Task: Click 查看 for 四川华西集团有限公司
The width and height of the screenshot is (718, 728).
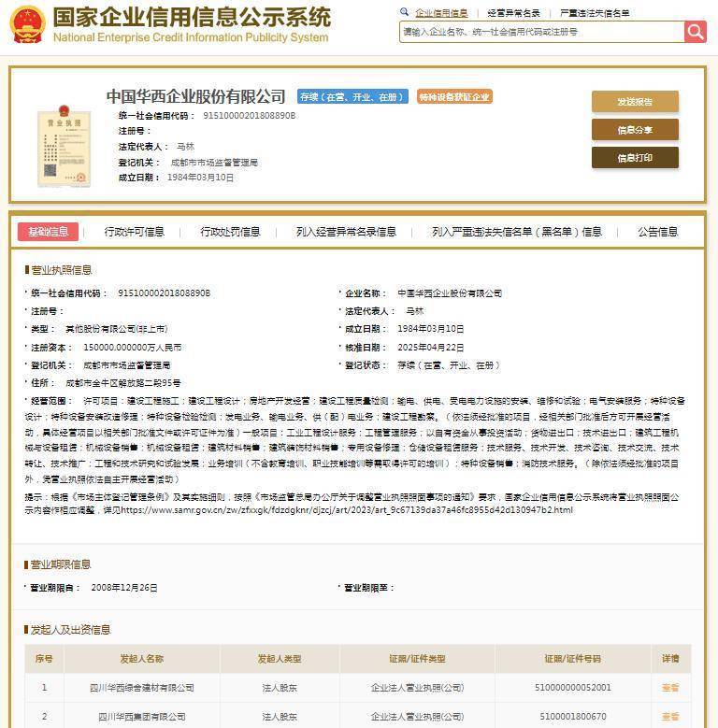Action: point(670,717)
